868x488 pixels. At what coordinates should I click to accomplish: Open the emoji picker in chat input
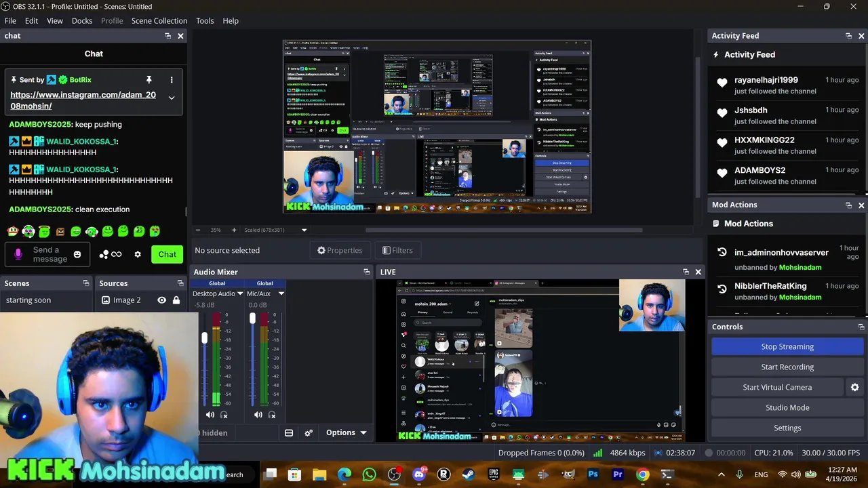77,254
